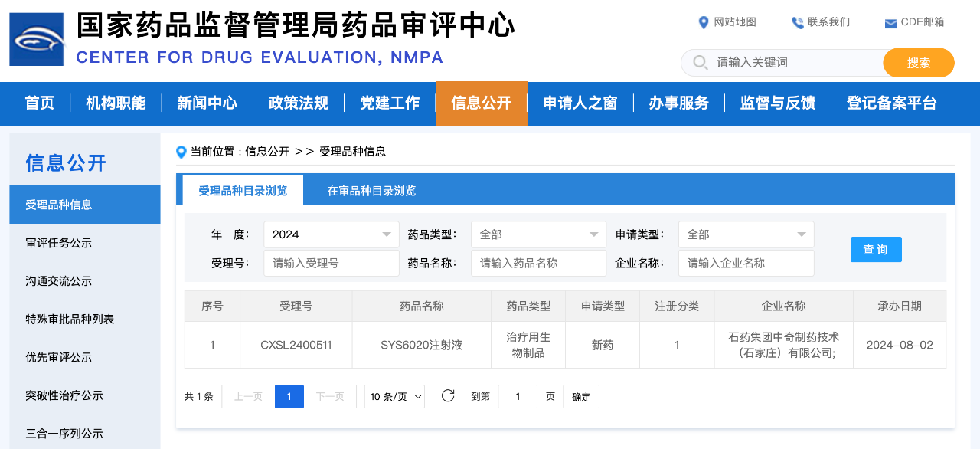Click the contact us phone icon

tap(797, 23)
